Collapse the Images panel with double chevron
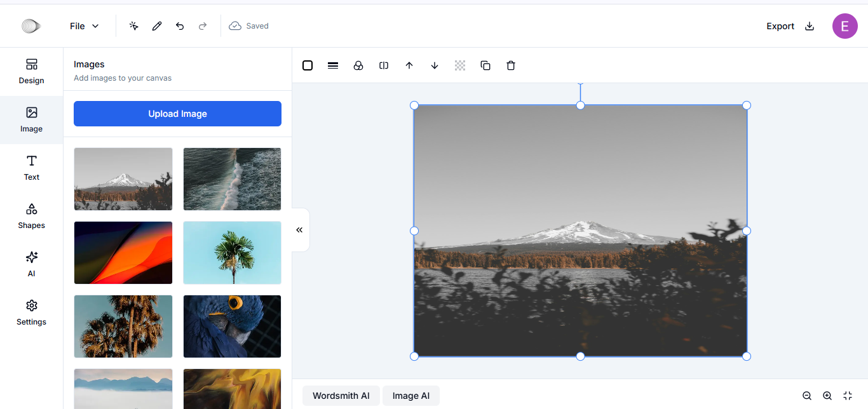The image size is (868, 409). 299,230
